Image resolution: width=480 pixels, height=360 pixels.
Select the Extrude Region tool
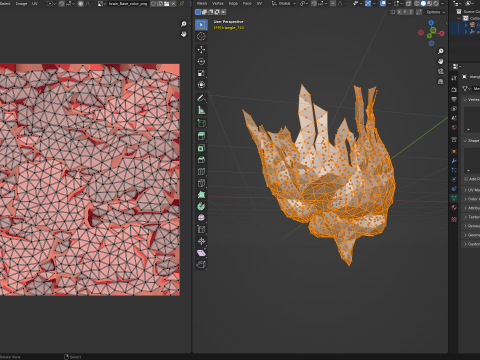[x=201, y=136]
